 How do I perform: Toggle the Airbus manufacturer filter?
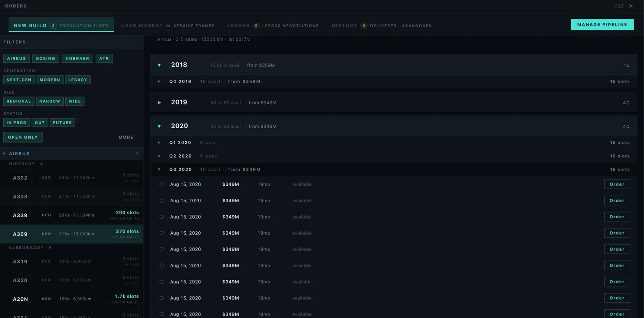[16, 58]
